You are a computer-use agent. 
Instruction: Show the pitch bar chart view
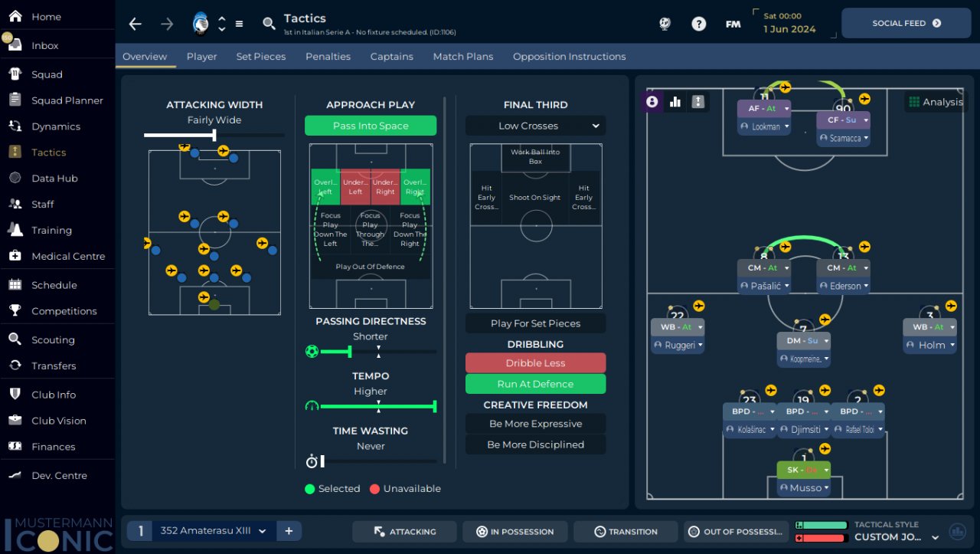click(x=675, y=102)
